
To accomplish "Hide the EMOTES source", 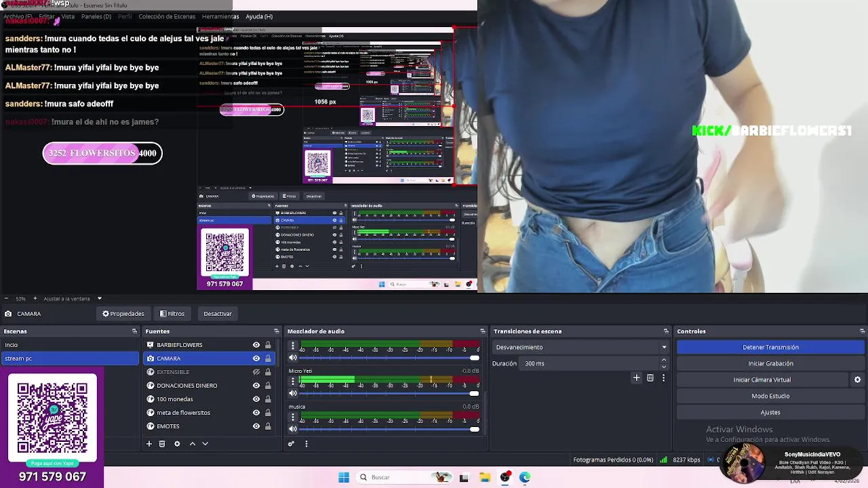I will pyautogui.click(x=256, y=426).
